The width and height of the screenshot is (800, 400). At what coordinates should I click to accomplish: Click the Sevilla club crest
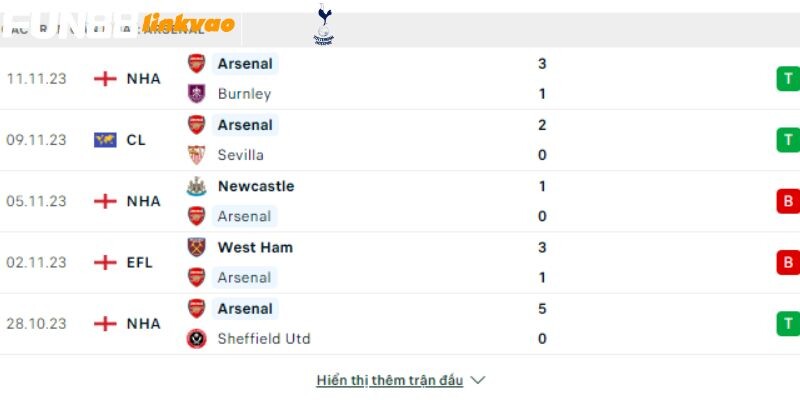click(196, 155)
